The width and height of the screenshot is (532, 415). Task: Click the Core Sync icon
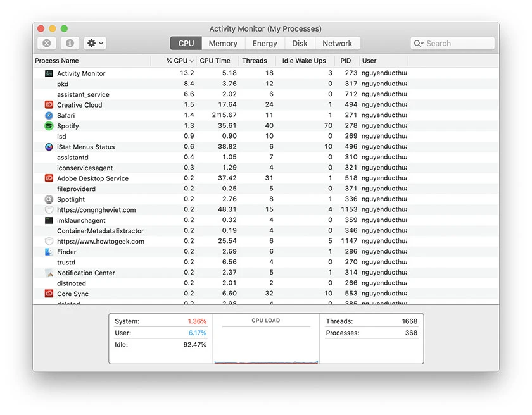coord(49,294)
